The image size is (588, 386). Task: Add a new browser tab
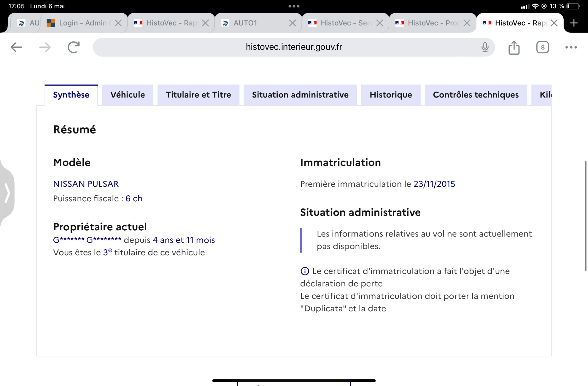574,23
